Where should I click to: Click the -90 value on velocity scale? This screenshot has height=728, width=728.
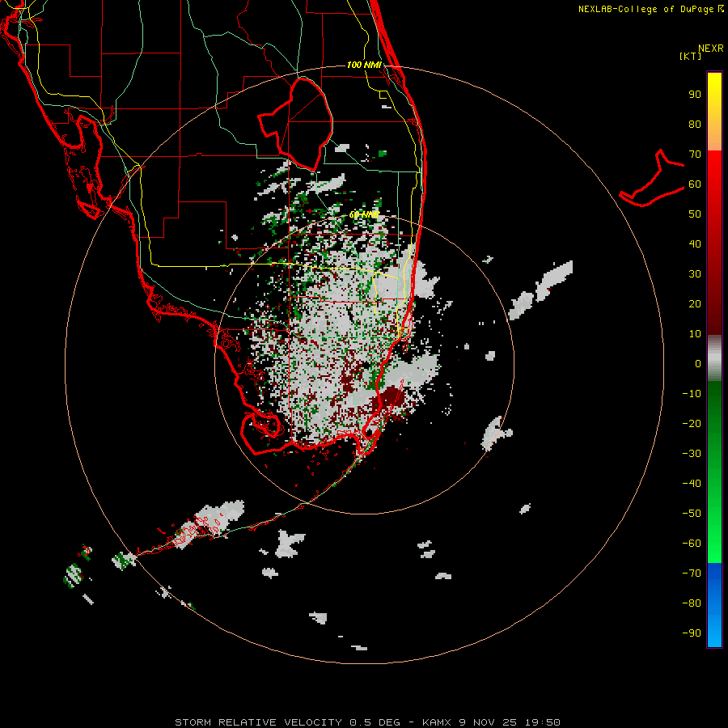[x=692, y=633]
